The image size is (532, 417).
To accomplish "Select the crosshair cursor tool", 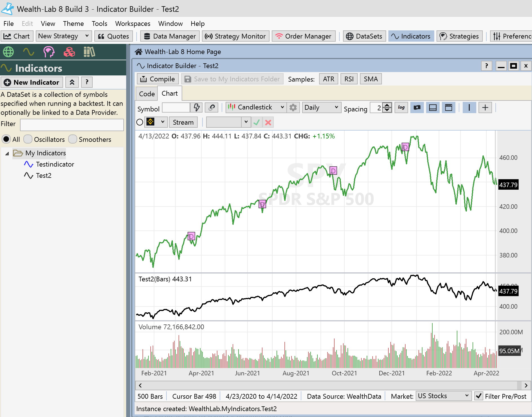I will (485, 107).
